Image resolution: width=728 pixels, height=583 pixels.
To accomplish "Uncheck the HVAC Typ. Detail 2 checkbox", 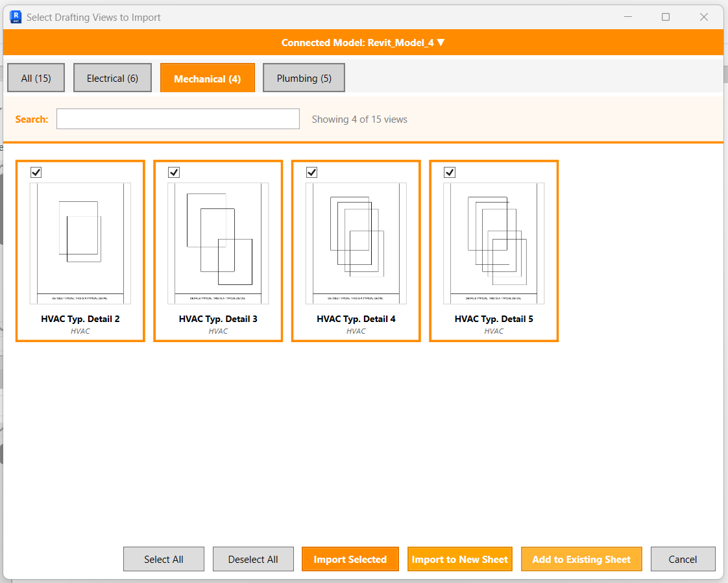I will point(36,172).
